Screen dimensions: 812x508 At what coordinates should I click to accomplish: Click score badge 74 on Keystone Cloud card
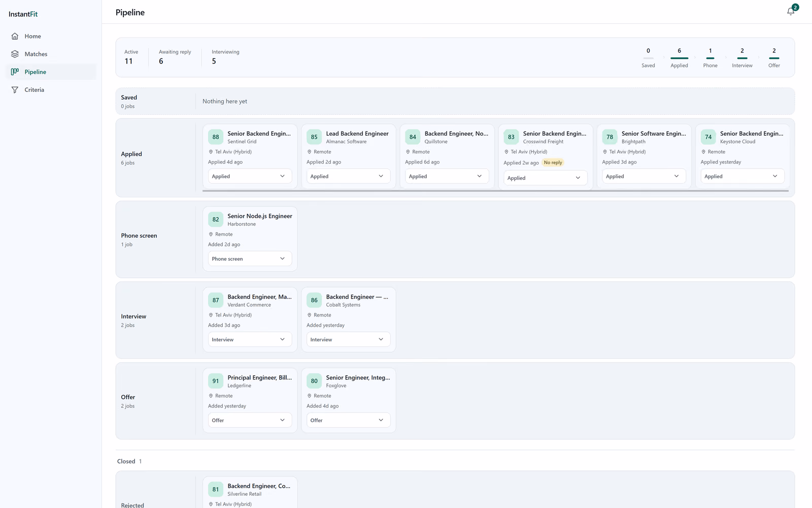708,137
